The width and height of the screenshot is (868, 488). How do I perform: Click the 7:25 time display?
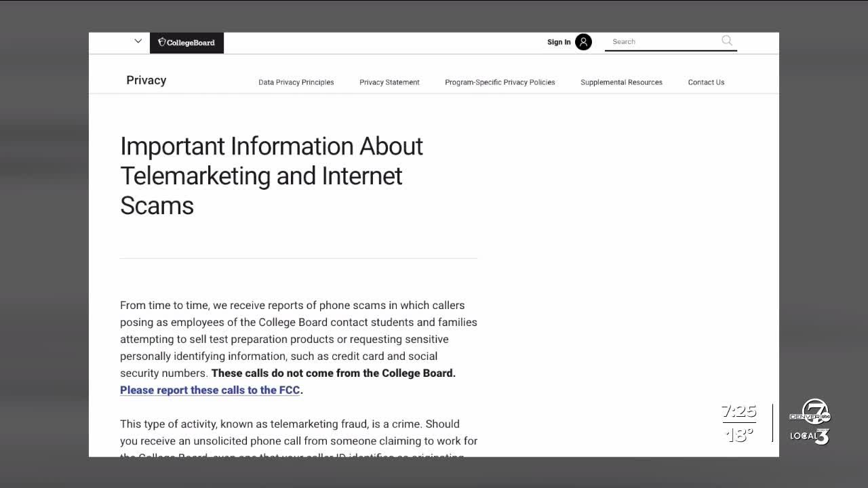[739, 411]
